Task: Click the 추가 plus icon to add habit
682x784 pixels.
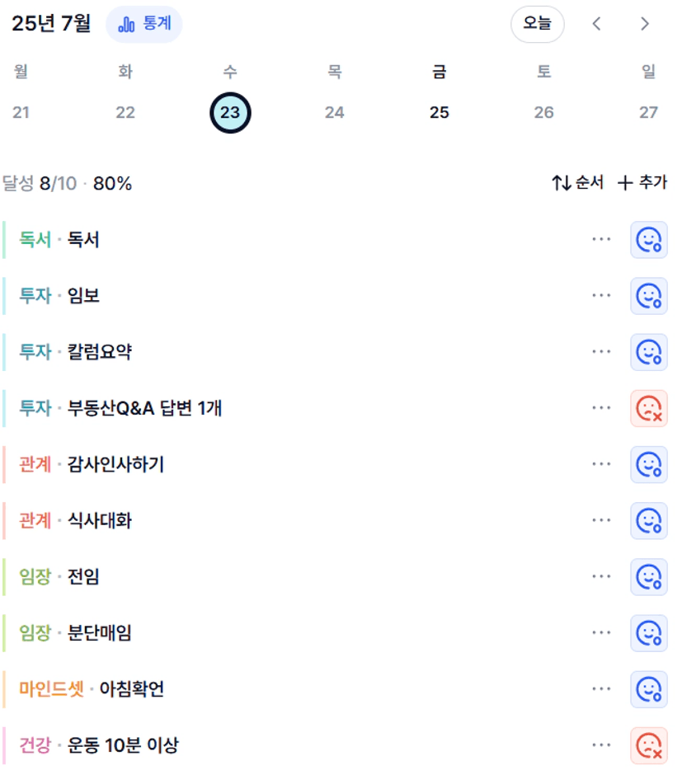Action: pos(624,182)
